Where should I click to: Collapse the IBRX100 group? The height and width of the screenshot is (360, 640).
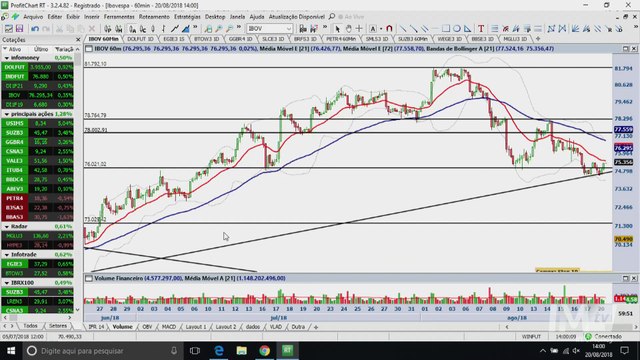7,283
